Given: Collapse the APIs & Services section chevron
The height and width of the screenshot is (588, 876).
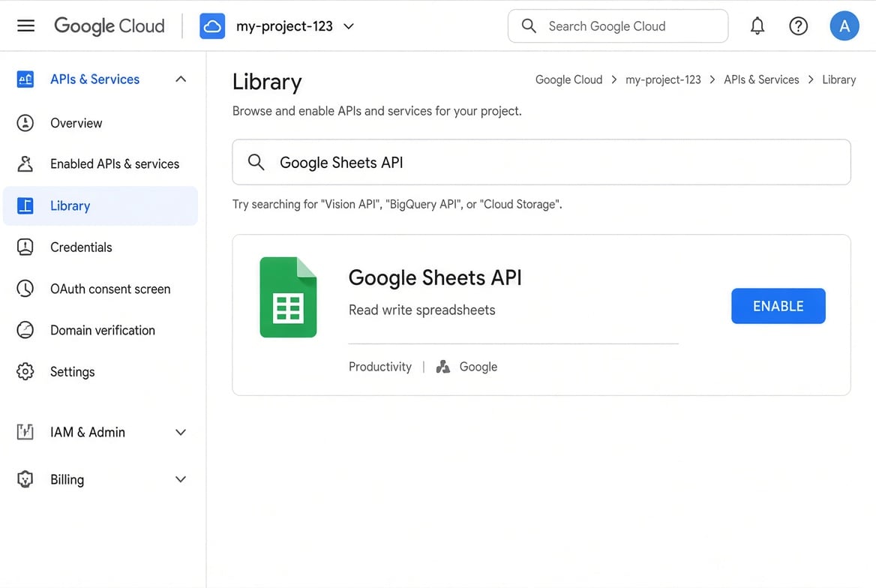Looking at the screenshot, I should 181,79.
